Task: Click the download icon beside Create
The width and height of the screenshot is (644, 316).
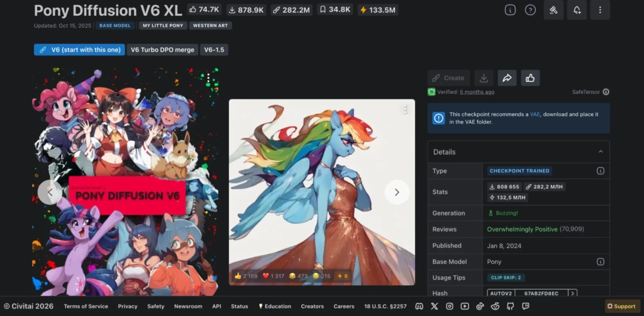Action: [484, 77]
